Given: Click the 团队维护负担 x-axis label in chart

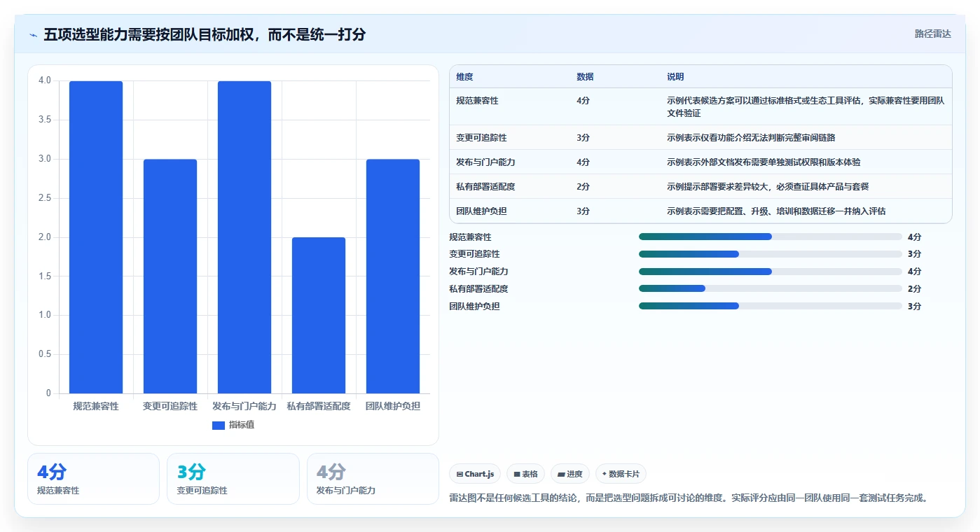Looking at the screenshot, I should pyautogui.click(x=393, y=406).
